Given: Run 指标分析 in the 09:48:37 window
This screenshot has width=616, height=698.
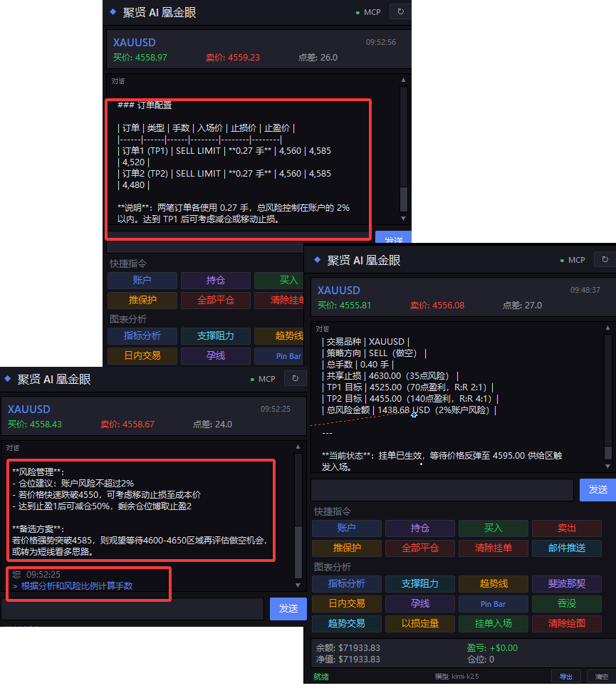Looking at the screenshot, I should click(347, 583).
